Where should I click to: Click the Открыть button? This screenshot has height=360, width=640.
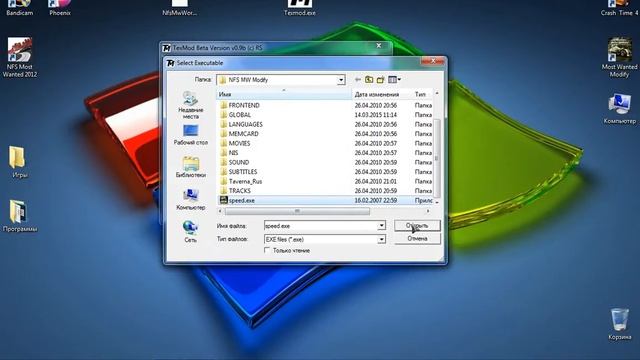point(417,225)
